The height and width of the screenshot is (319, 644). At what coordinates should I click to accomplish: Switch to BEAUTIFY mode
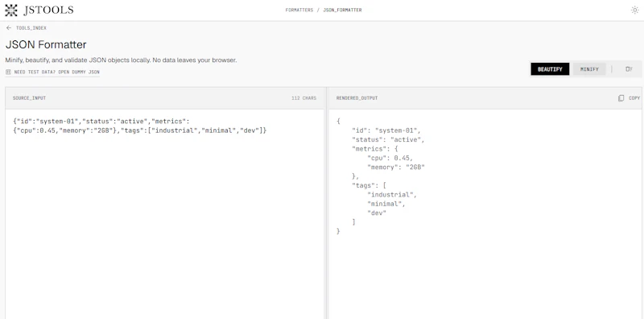550,69
